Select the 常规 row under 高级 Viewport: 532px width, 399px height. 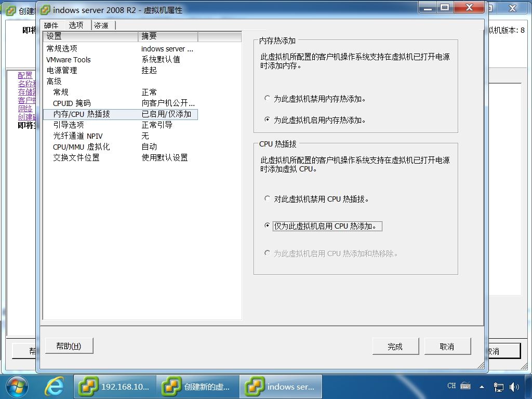pyautogui.click(x=121, y=92)
